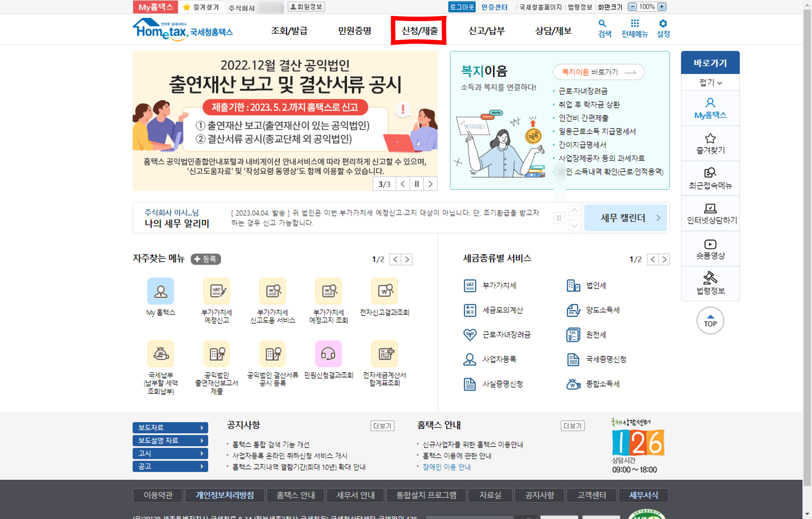Collapse the 바로가기 panel with 접기
812x519 pixels.
click(710, 83)
